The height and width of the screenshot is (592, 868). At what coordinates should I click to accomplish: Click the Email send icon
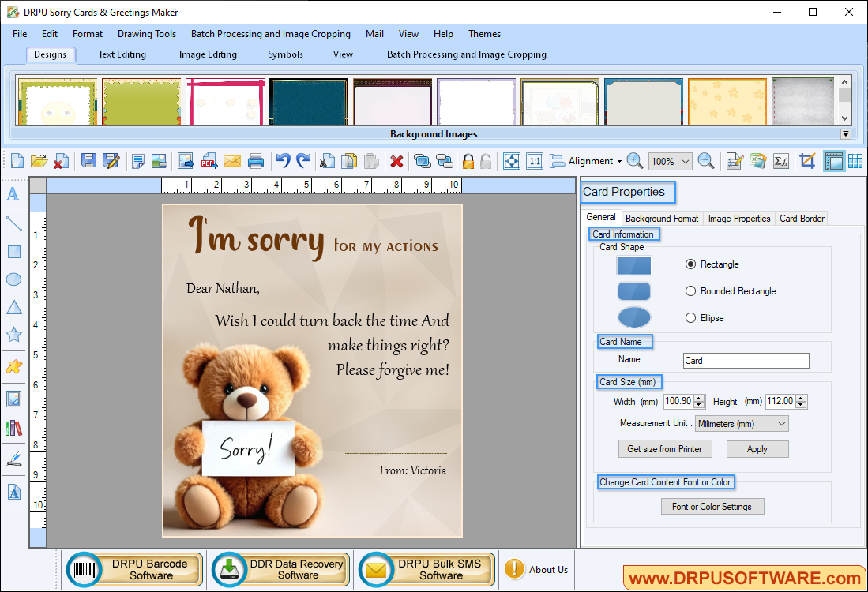[232, 160]
